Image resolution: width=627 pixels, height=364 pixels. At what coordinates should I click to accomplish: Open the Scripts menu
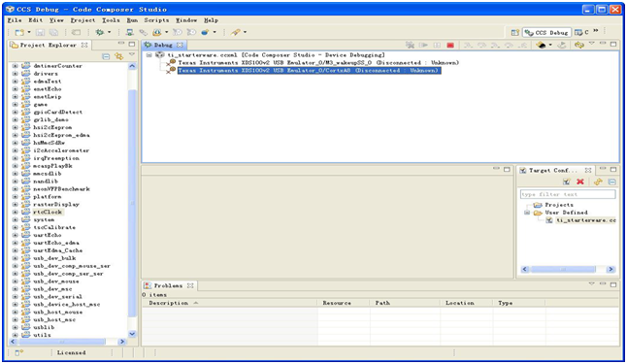(x=156, y=20)
